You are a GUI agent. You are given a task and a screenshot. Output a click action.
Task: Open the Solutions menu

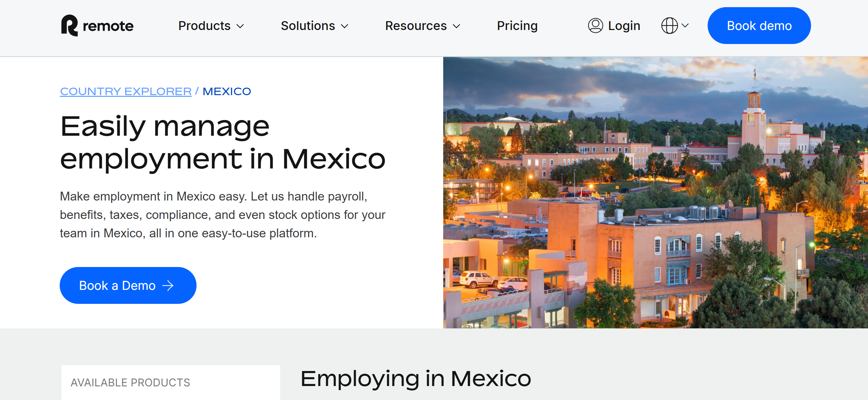click(x=315, y=26)
